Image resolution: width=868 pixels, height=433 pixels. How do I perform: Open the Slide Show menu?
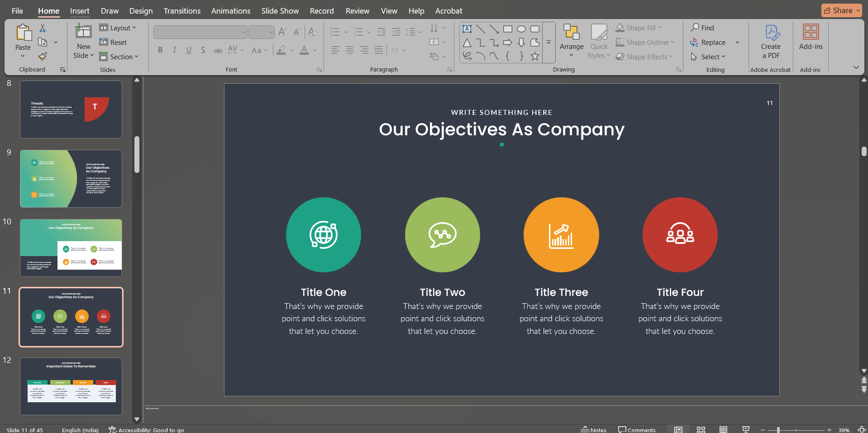click(x=280, y=10)
